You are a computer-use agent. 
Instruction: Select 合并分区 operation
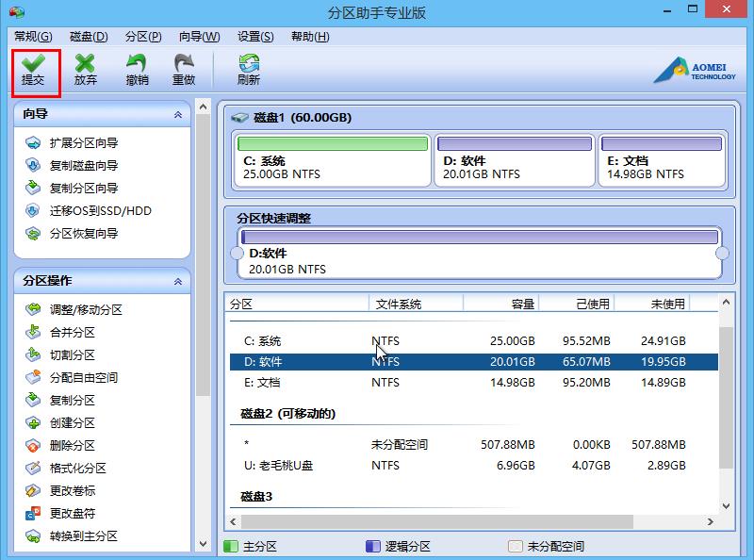coord(73,332)
